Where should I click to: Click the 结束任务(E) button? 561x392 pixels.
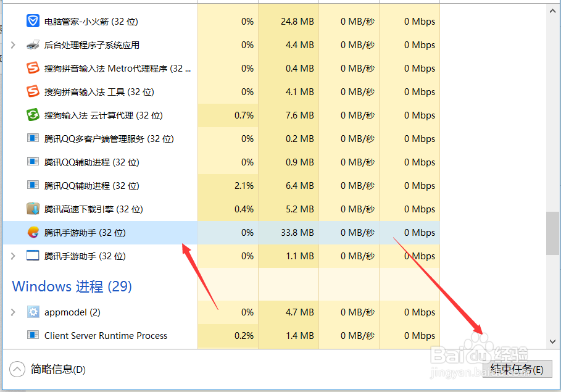tap(517, 369)
